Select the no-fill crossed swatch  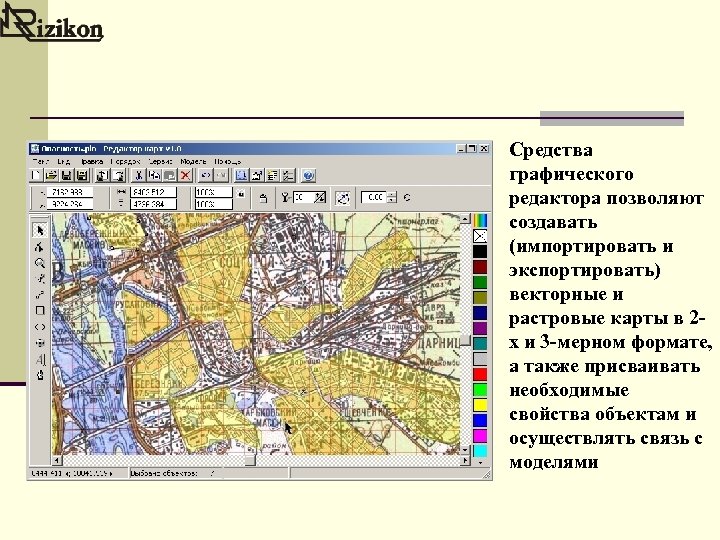point(480,236)
